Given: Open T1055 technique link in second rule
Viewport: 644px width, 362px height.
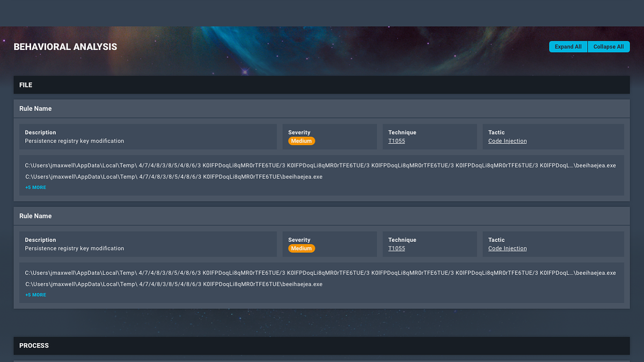Looking at the screenshot, I should coord(397,249).
